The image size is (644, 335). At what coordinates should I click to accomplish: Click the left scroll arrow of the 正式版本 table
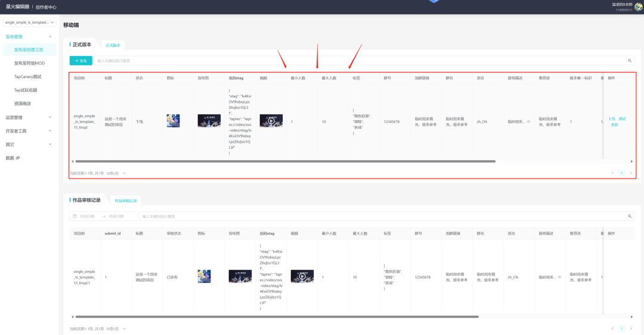coord(73,161)
